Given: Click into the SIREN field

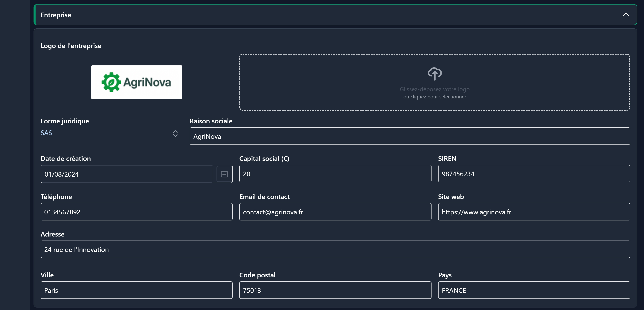Looking at the screenshot, I should tap(534, 174).
